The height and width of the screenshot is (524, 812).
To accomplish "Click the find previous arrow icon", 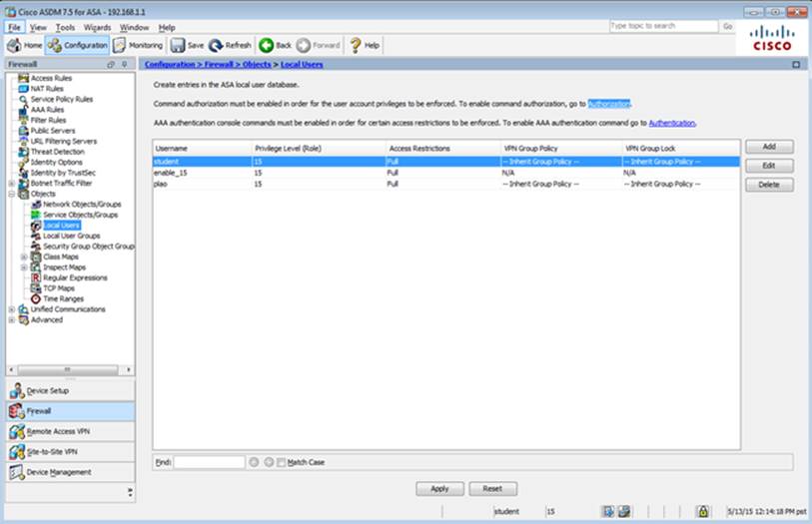I will (x=254, y=462).
